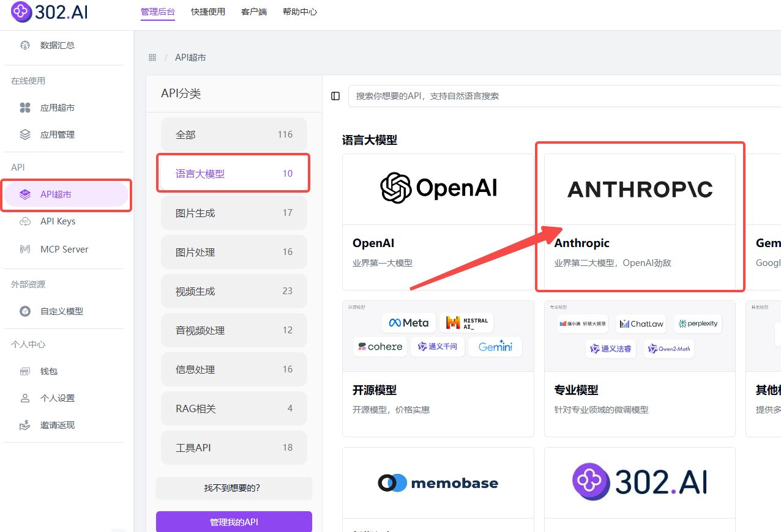Click the OpenAI logo image
The width and height of the screenshot is (781, 532).
pyautogui.click(x=438, y=188)
